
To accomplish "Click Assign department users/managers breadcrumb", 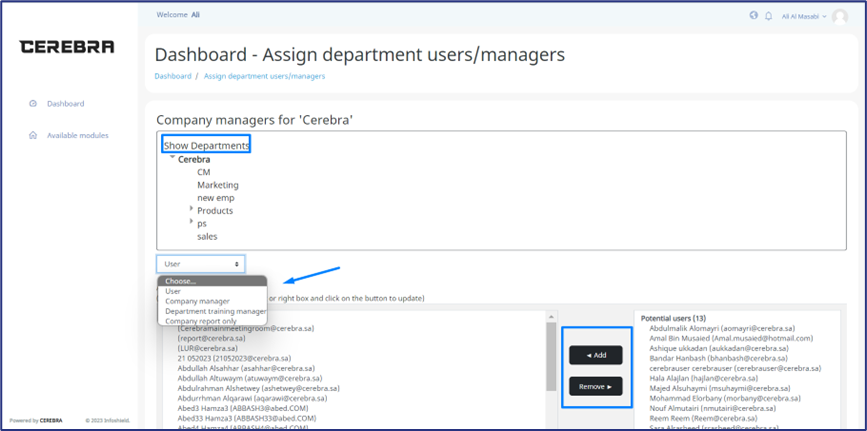I will (x=264, y=76).
